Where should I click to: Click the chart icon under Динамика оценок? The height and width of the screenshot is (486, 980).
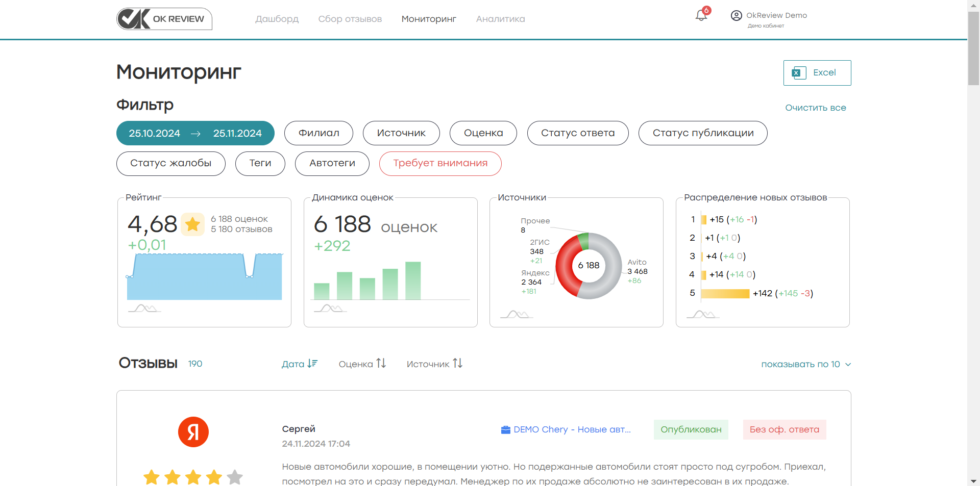click(330, 308)
